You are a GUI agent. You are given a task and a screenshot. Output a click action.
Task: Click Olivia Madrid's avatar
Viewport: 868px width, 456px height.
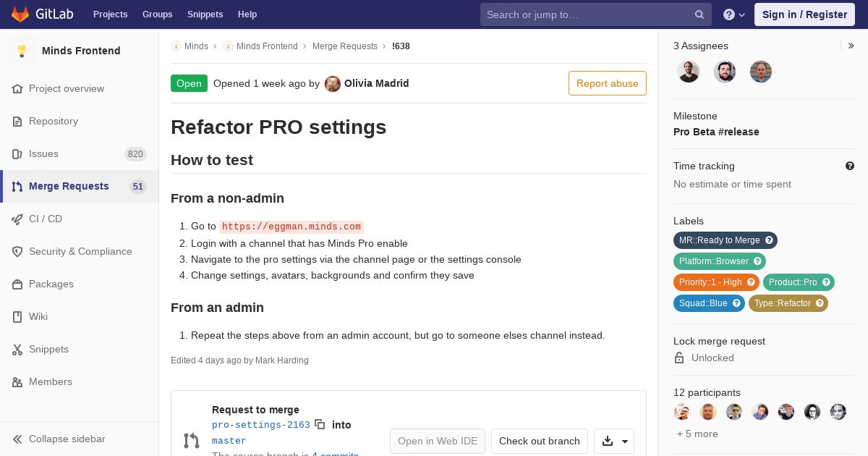point(333,83)
